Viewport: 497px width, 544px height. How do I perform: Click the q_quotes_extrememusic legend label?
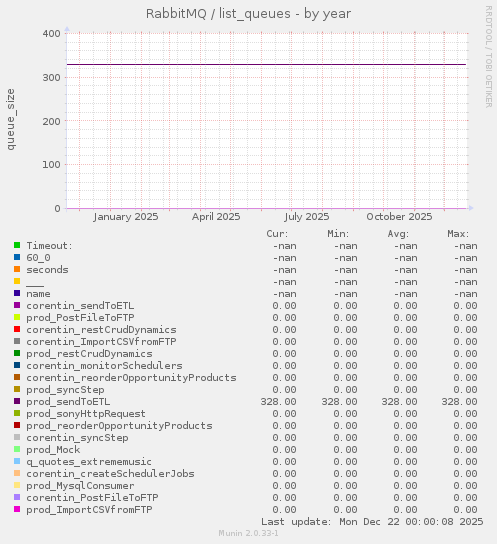tap(89, 462)
